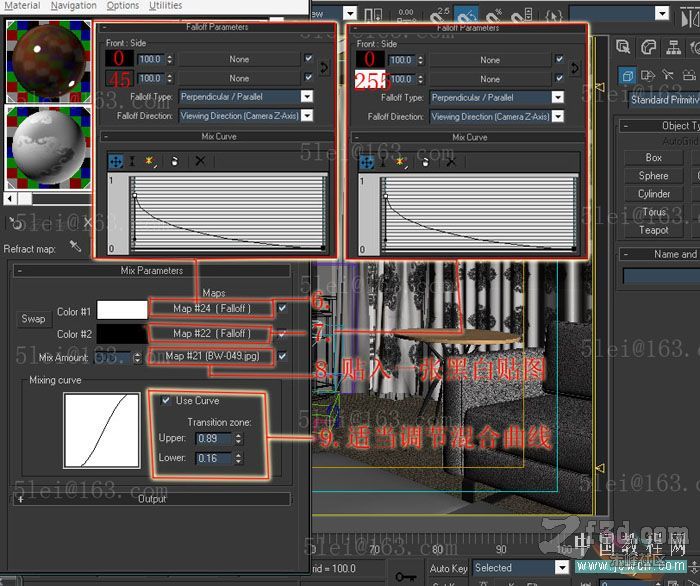Click the white Color #1 swatch

pos(121,311)
